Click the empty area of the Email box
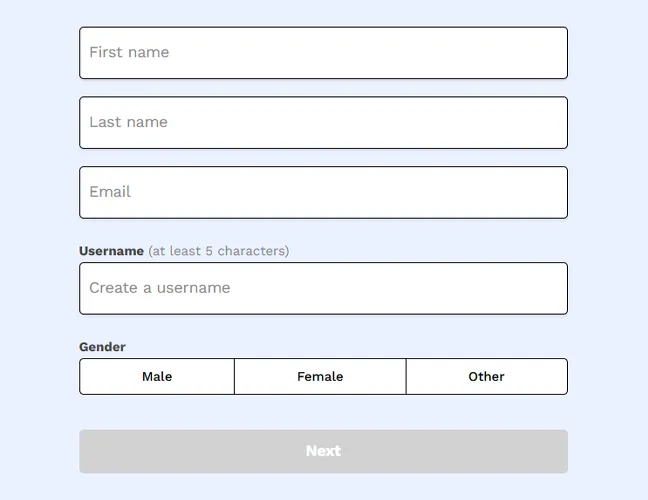The height and width of the screenshot is (500, 648). tap(400, 193)
